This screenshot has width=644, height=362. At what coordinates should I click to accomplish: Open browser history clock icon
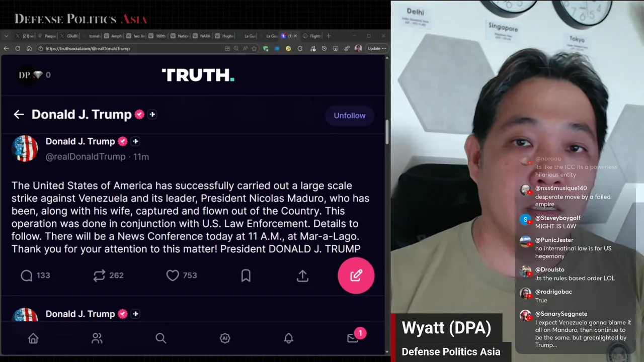[x=324, y=48]
